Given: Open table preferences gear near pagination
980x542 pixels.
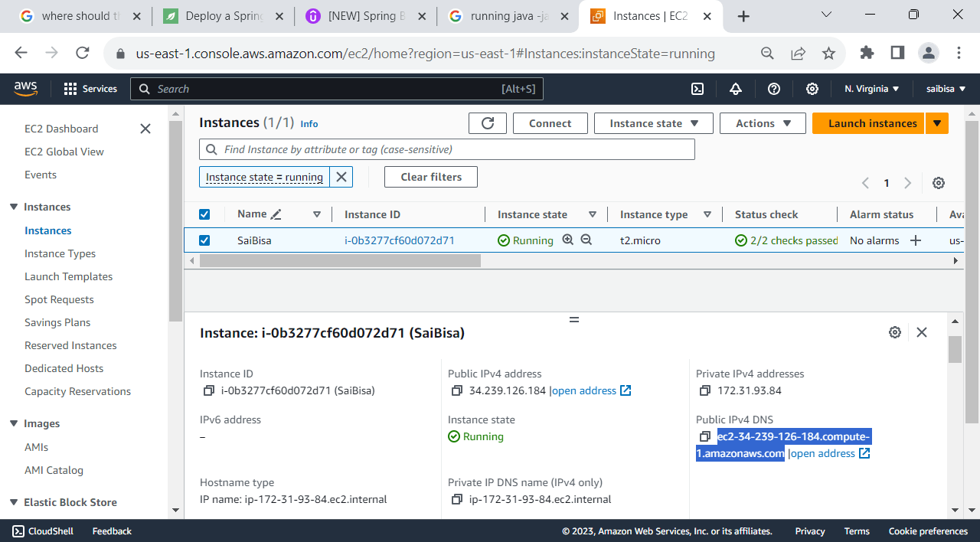Looking at the screenshot, I should [939, 183].
